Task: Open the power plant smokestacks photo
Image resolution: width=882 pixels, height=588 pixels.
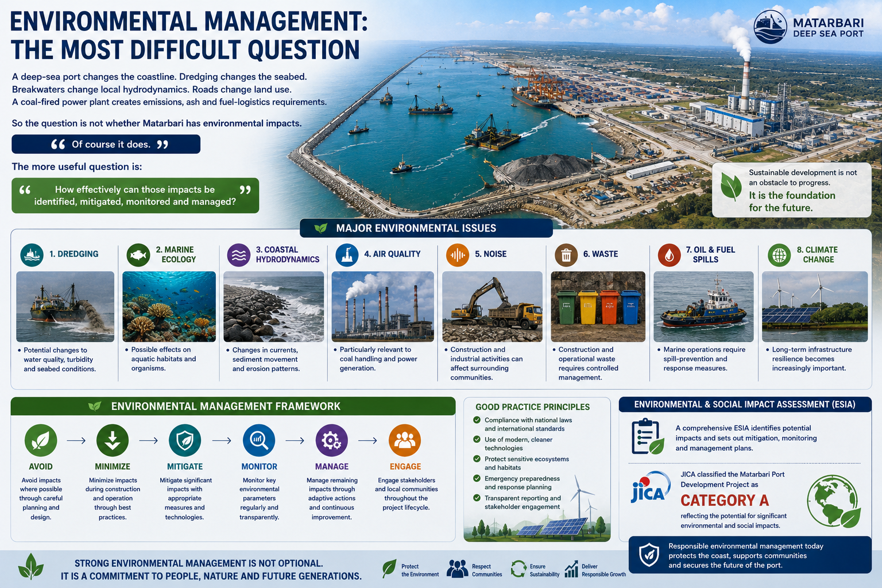Action: (383, 307)
